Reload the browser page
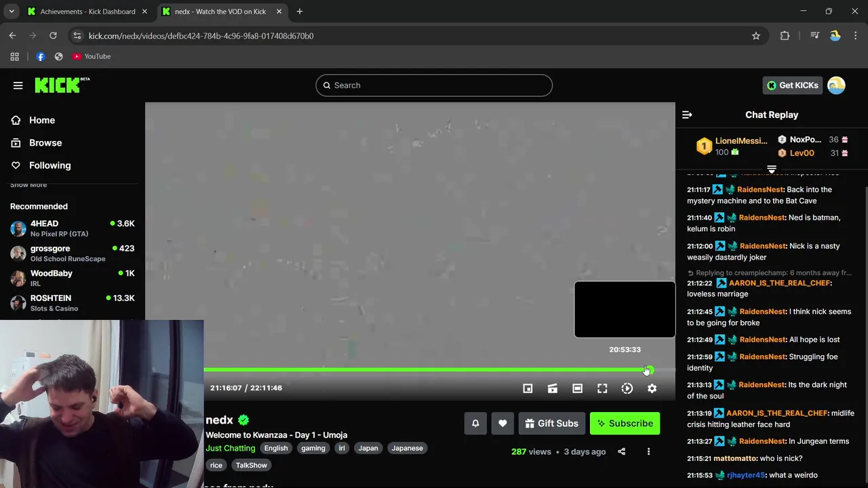868x488 pixels. [53, 36]
